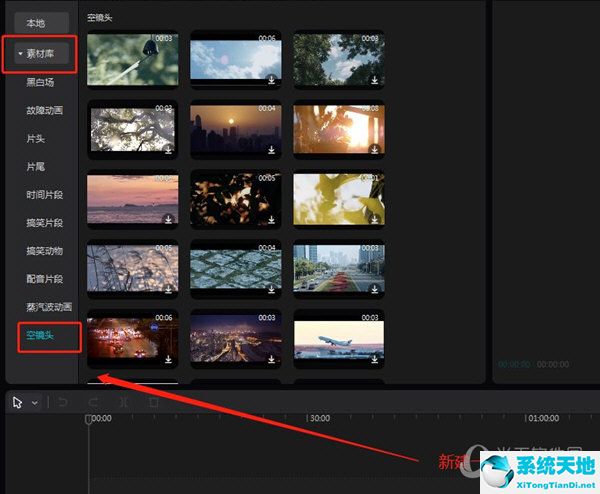Select the 黑白场 category

pyautogui.click(x=40, y=86)
